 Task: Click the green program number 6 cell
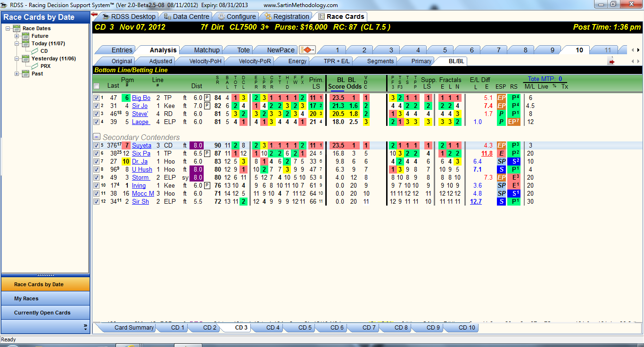[126, 98]
